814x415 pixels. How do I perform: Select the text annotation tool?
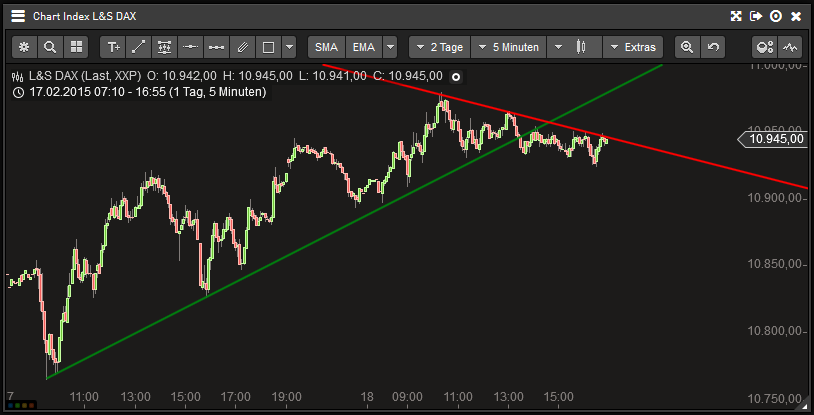click(x=113, y=47)
